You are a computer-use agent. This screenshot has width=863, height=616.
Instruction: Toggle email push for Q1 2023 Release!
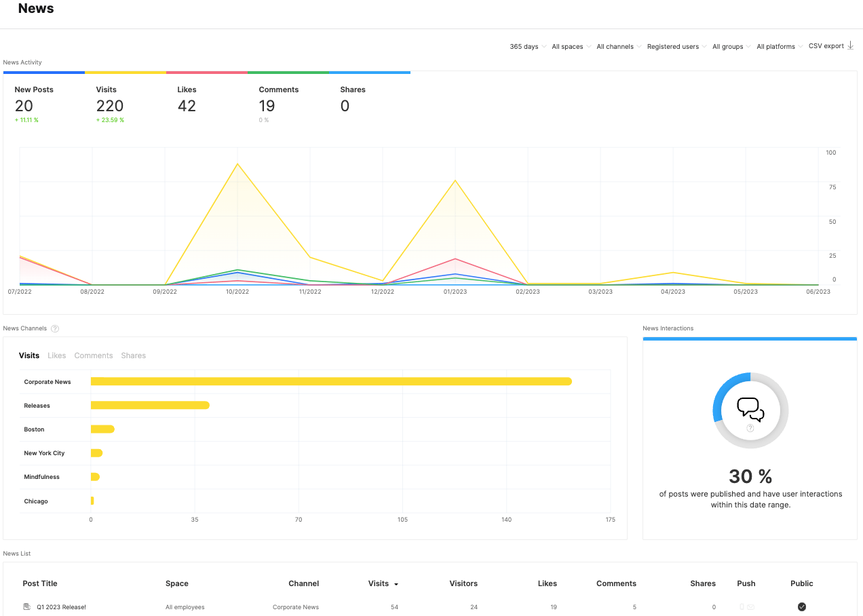[x=750, y=606]
